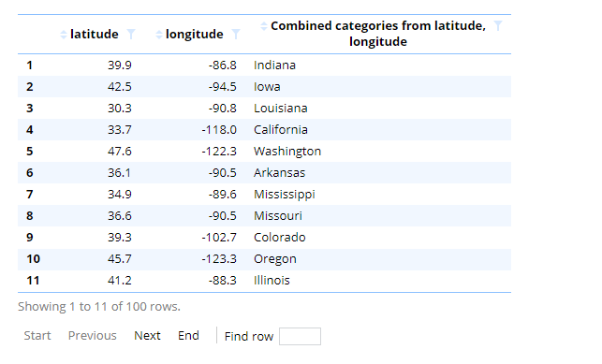This screenshot has height=364, width=602.
Task: Jump to the End page
Action: click(x=188, y=336)
